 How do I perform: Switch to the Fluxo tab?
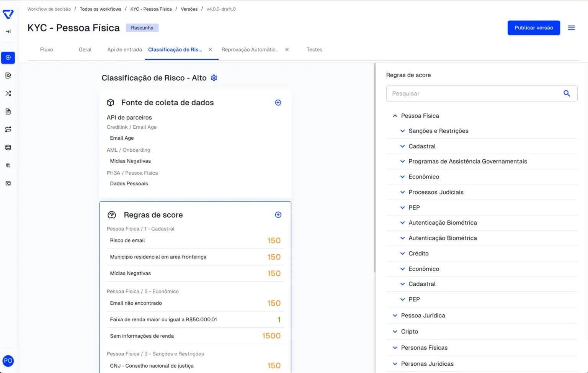[46, 50]
